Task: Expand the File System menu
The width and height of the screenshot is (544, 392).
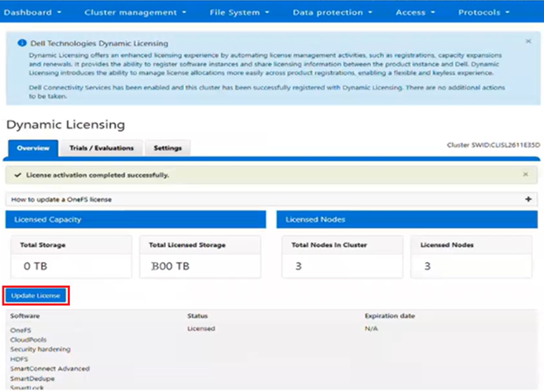Action: point(240,13)
